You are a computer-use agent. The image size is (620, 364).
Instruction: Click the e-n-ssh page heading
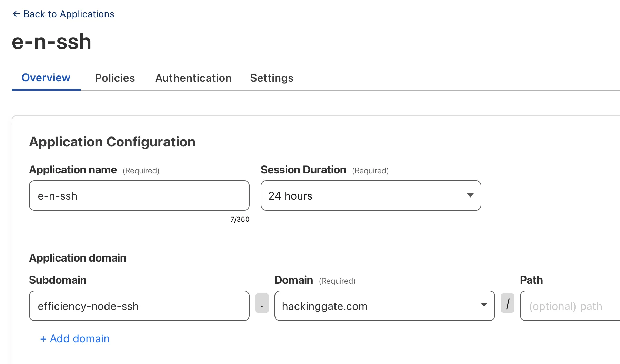click(51, 41)
